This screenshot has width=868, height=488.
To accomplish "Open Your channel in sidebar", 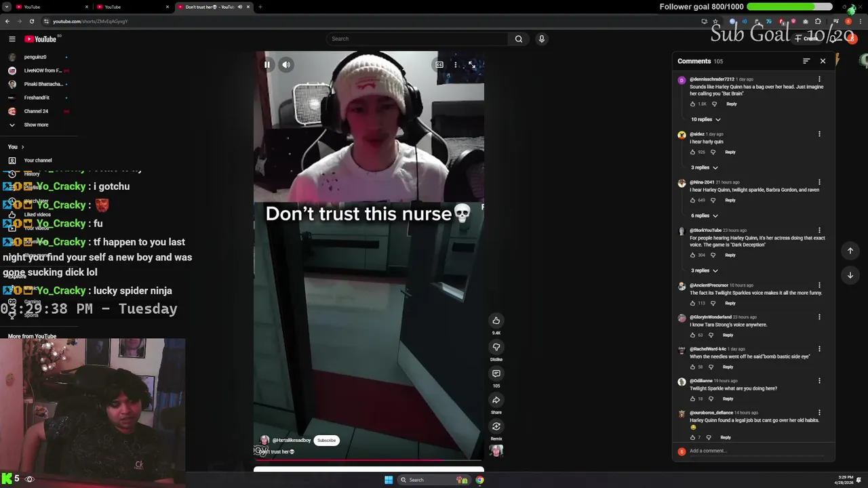I will 37,161.
